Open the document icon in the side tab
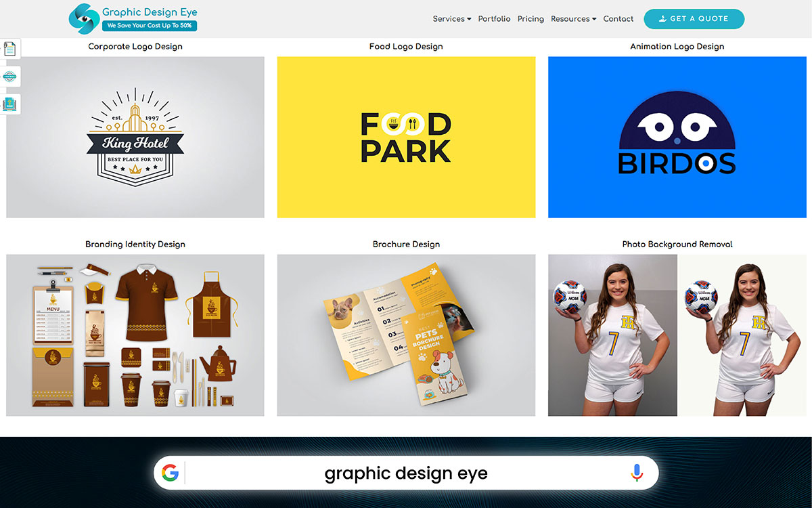 pyautogui.click(x=9, y=49)
